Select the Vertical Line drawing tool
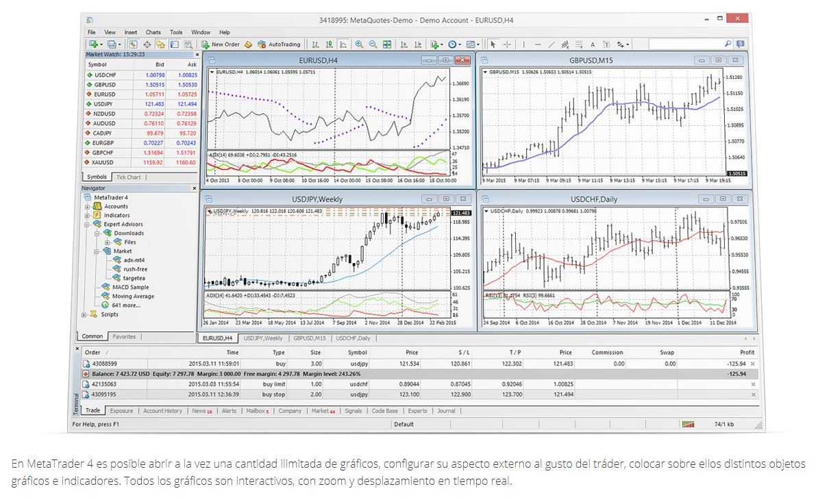 [524, 45]
